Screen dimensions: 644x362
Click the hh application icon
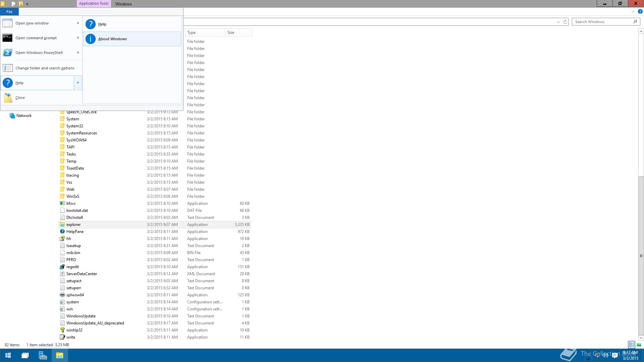coord(62,238)
